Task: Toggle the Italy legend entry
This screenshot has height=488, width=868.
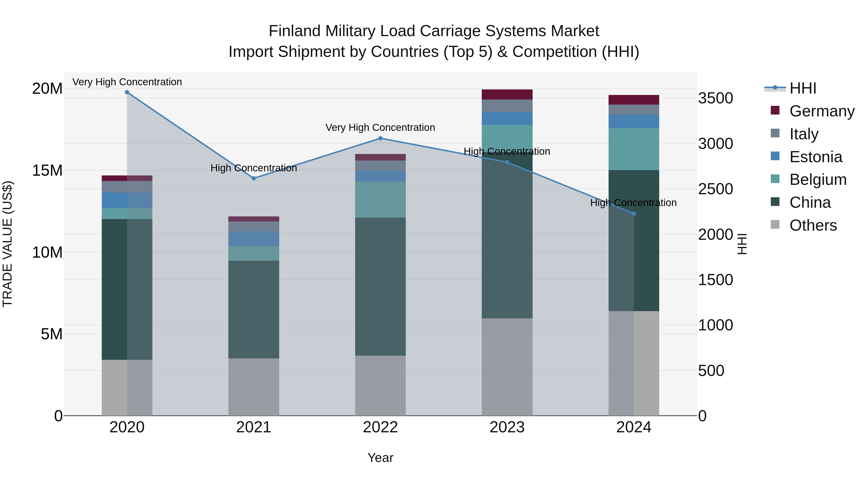Action: click(x=794, y=134)
